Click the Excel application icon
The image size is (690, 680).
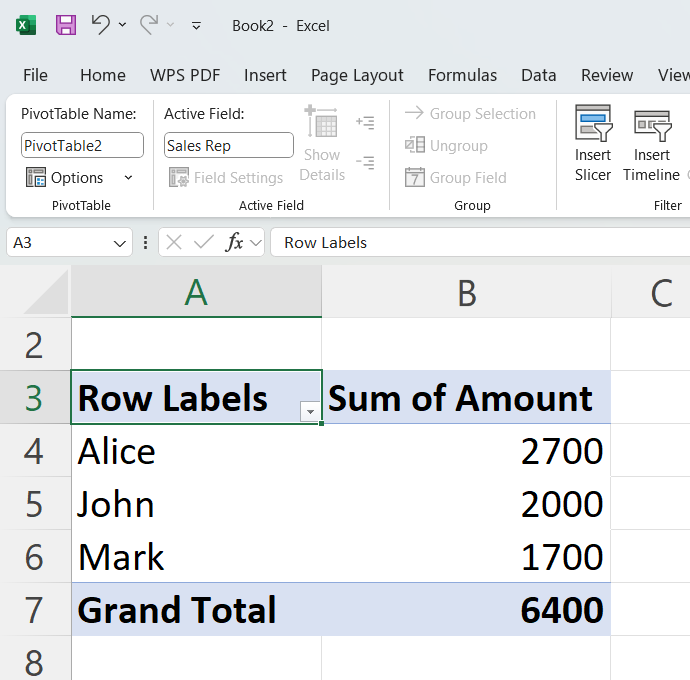pos(26,26)
